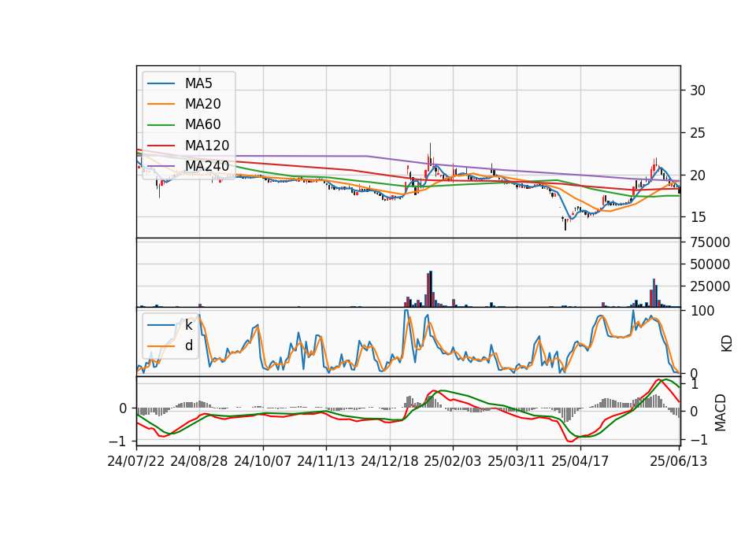The image size is (756, 543).
Task: Click the 24/07/22 date tick label
Action: (x=136, y=461)
